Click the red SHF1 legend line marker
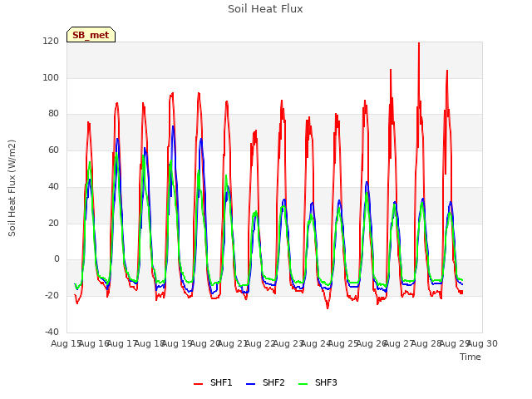The height and width of the screenshot is (399, 532). (x=198, y=384)
